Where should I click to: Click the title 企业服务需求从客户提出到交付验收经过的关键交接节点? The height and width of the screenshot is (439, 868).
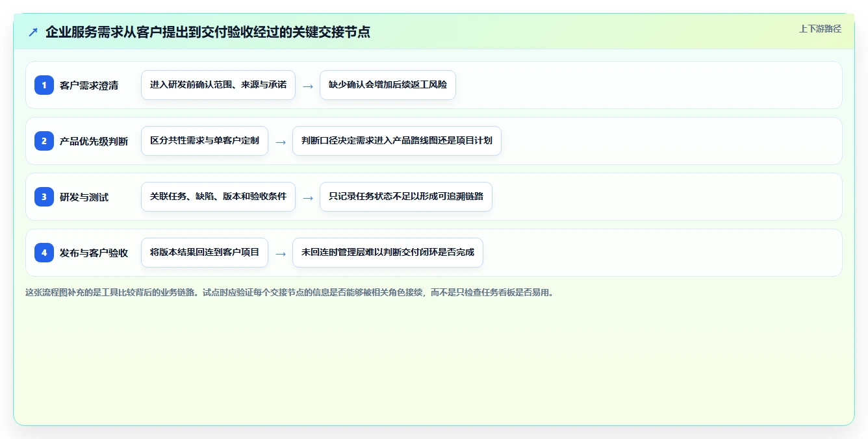pos(208,32)
